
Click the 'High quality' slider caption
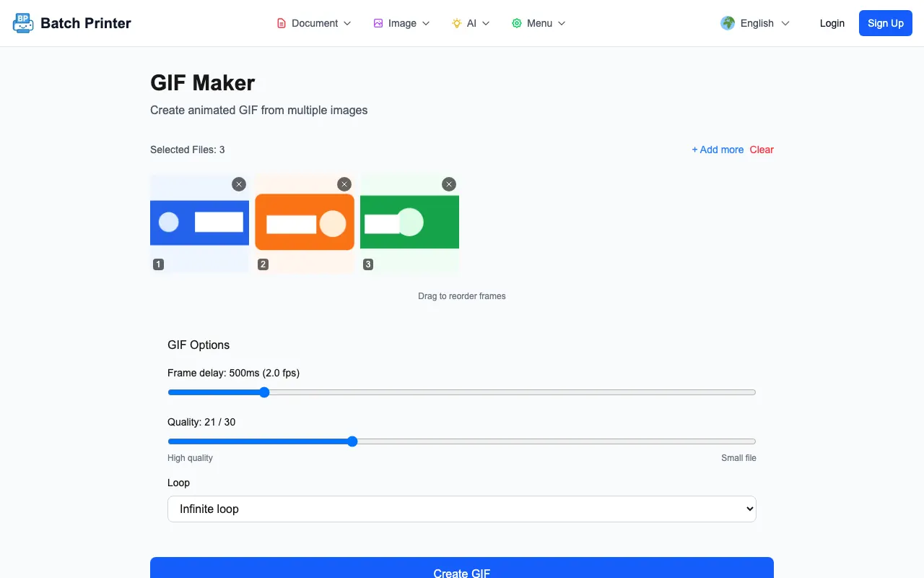190,458
